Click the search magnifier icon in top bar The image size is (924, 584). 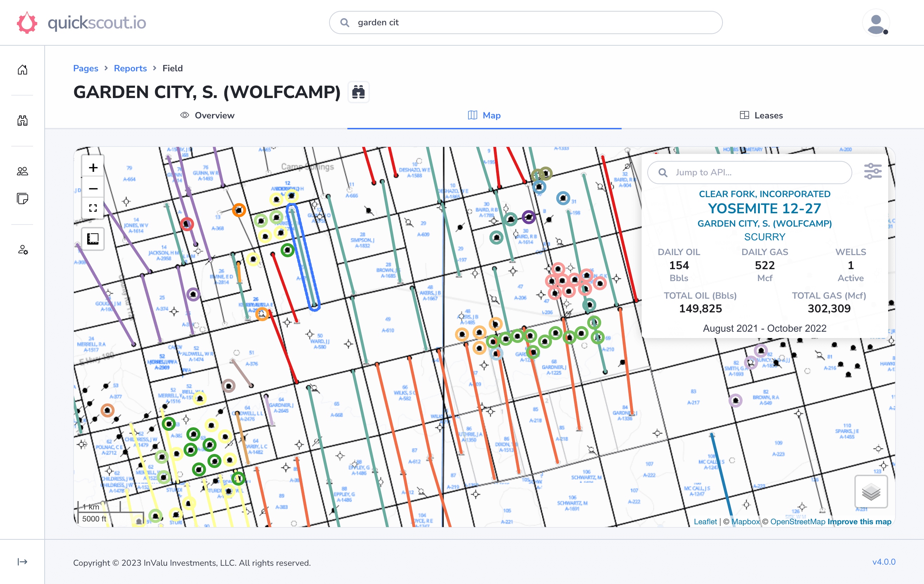click(x=345, y=22)
